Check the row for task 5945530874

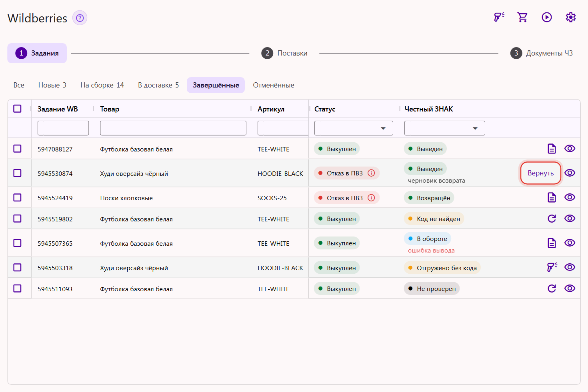point(17,173)
